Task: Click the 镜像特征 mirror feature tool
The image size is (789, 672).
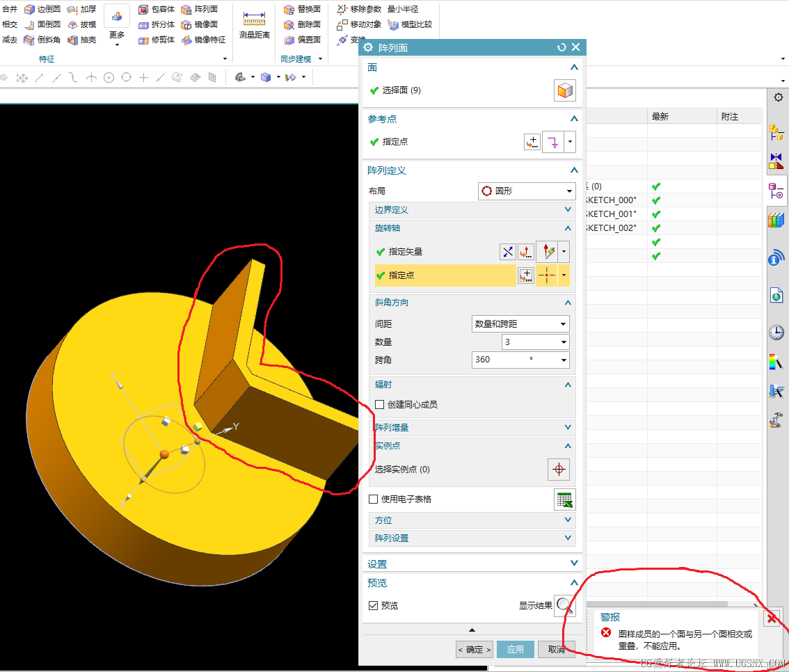Action: (203, 39)
